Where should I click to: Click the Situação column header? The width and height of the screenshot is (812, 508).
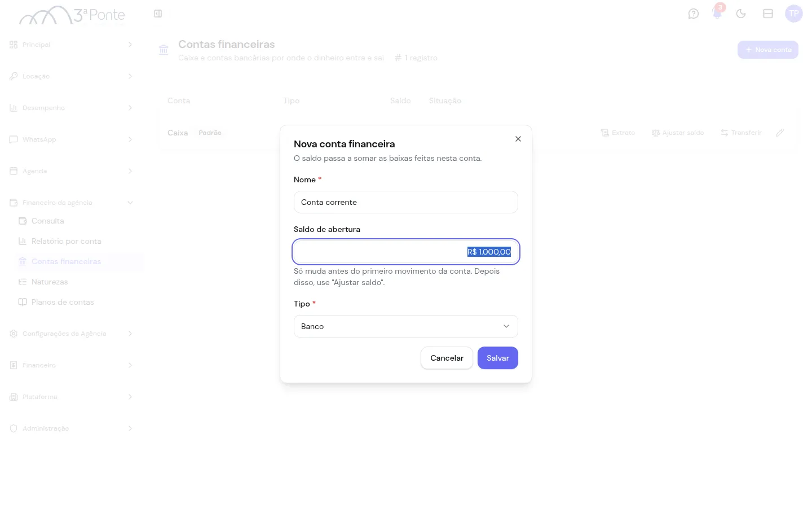click(445, 100)
